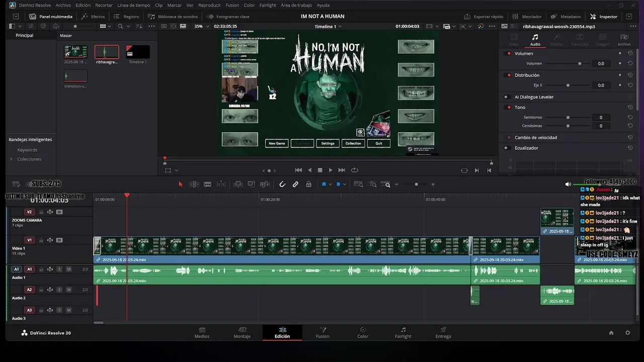Open Área de trabajo menu
This screenshot has height=362, width=644.
(296, 5)
